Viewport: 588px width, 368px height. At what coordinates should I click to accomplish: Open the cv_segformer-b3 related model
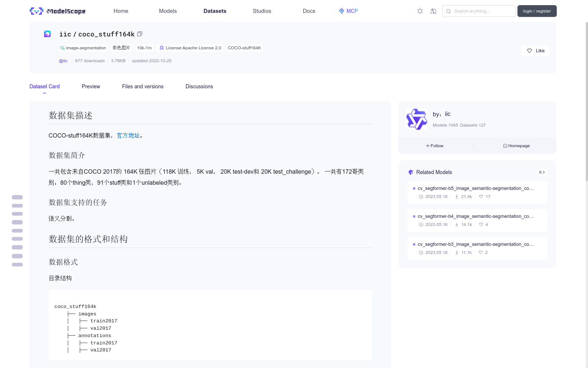pyautogui.click(x=477, y=248)
